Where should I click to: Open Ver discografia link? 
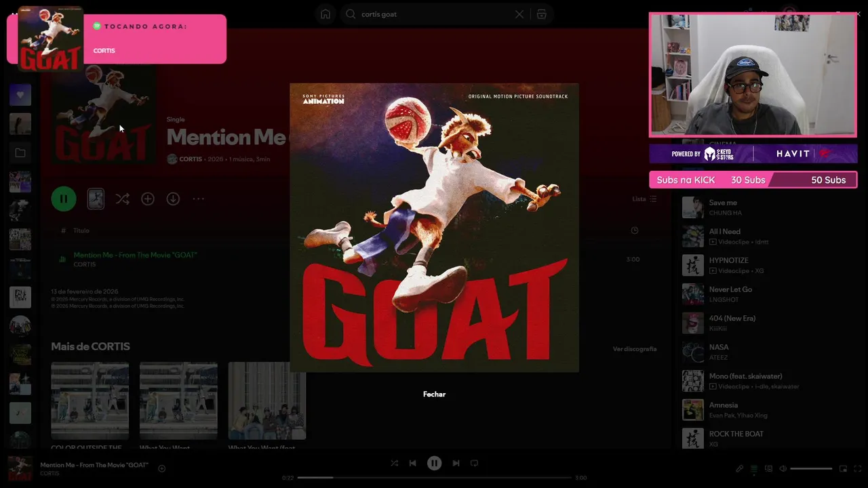click(x=635, y=349)
